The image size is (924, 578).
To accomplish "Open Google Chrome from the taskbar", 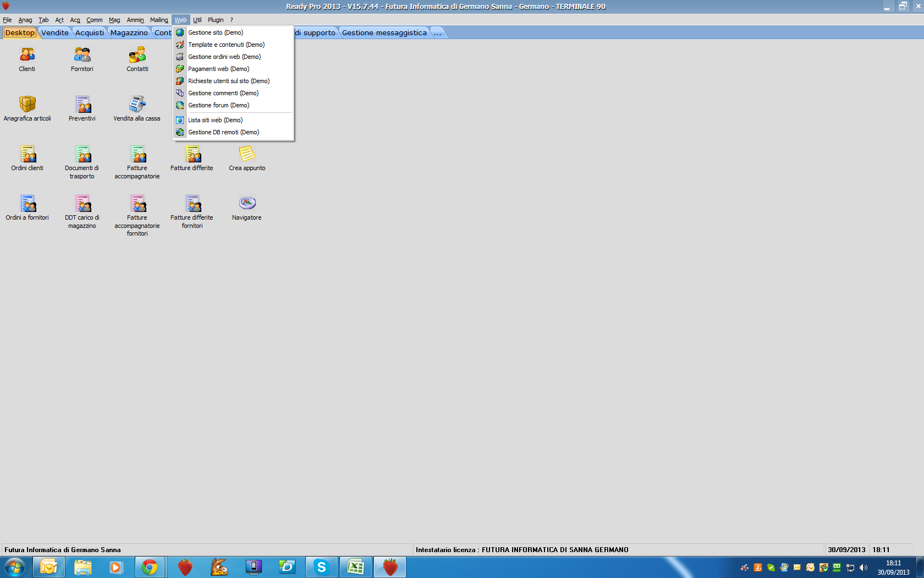I will (x=150, y=567).
